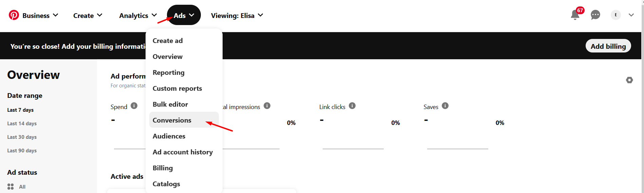644x193 pixels.
Task: Select the All ad status grid icon
Action: (11, 187)
